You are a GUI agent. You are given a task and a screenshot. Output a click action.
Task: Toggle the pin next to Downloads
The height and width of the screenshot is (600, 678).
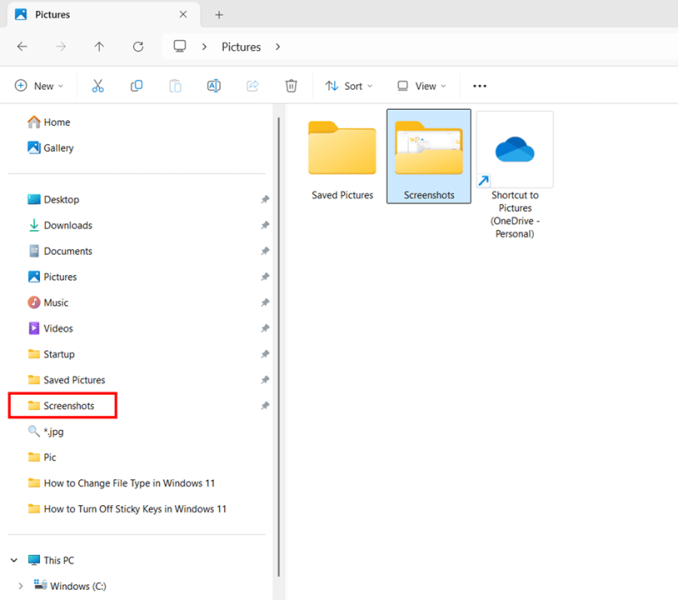tap(265, 225)
